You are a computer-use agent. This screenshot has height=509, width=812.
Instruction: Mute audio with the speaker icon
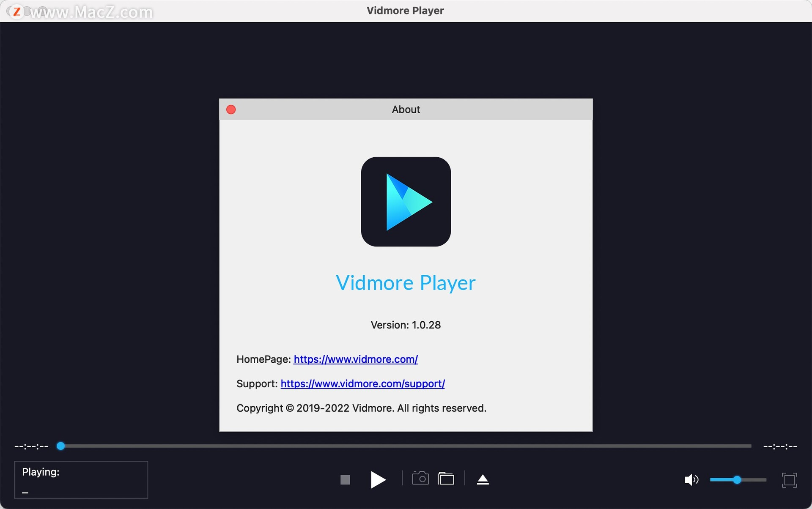pyautogui.click(x=691, y=479)
